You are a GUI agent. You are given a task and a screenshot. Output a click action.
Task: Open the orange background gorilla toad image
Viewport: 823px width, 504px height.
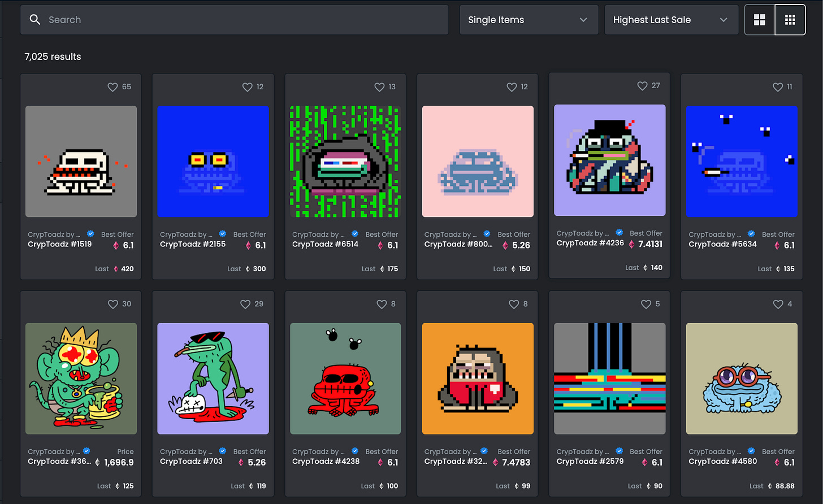478,379
